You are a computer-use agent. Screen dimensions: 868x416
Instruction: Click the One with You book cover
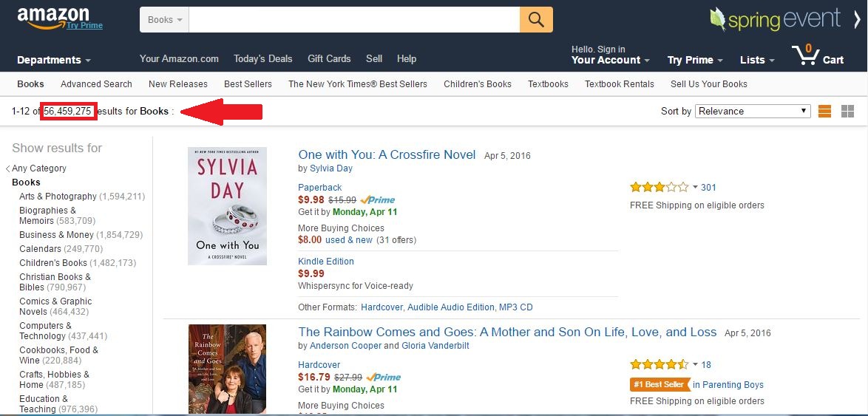[227, 206]
